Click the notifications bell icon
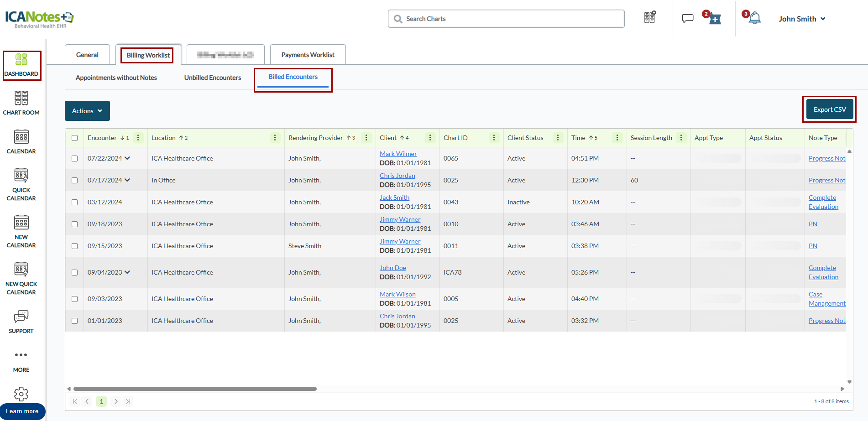Image resolution: width=868 pixels, height=421 pixels. (755, 19)
